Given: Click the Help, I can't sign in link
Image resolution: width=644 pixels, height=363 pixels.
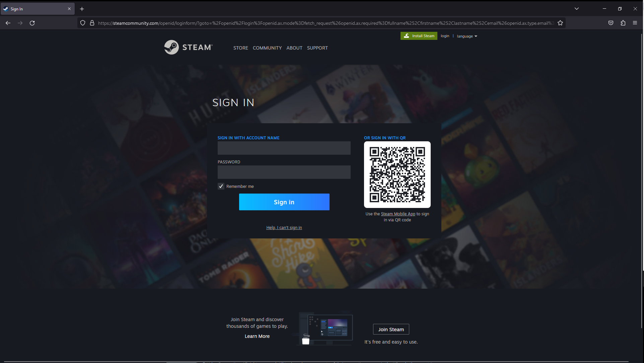Looking at the screenshot, I should pos(284,227).
